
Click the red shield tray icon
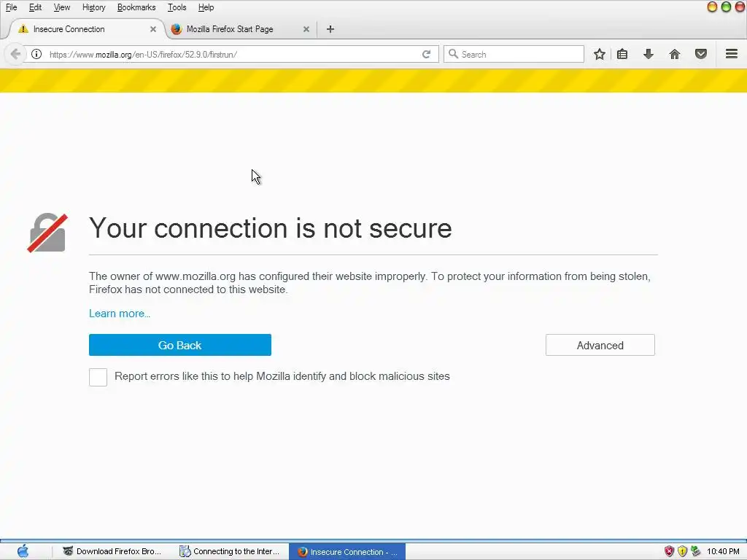click(x=669, y=551)
